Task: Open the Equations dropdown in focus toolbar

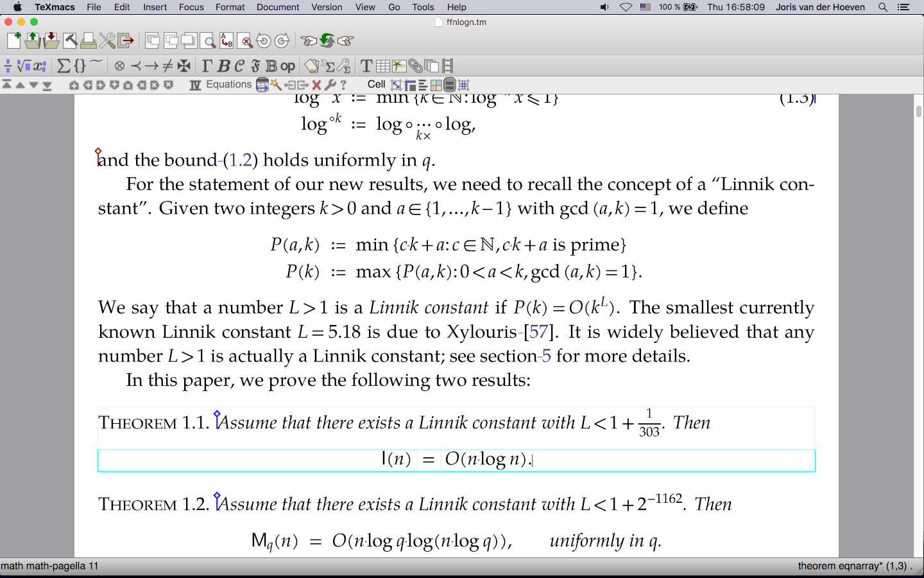Action: (228, 85)
